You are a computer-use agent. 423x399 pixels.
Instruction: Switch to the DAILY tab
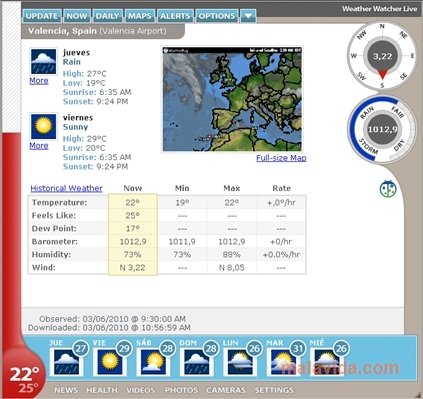[107, 16]
